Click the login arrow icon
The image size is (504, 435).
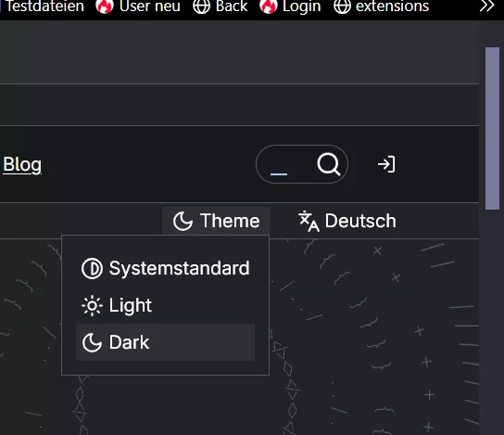tap(386, 164)
